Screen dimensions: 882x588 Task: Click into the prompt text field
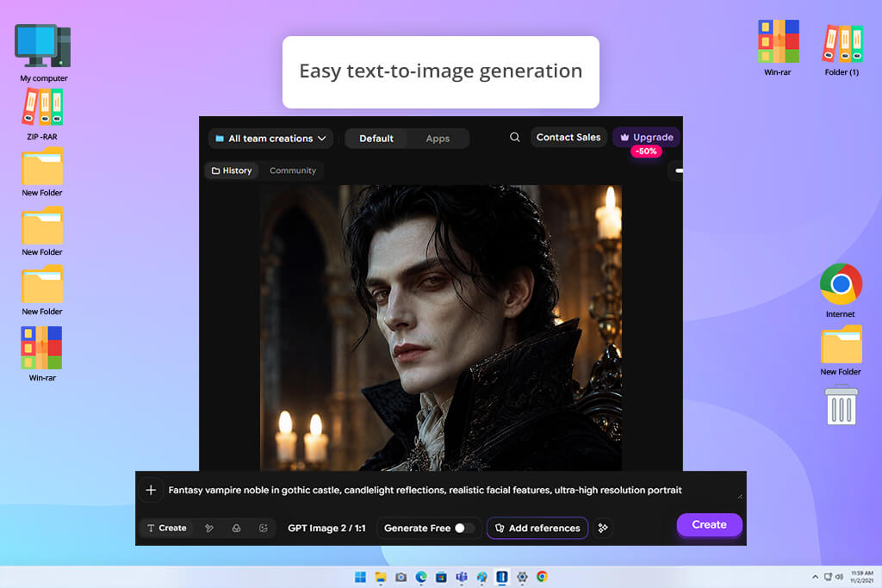[x=425, y=490]
